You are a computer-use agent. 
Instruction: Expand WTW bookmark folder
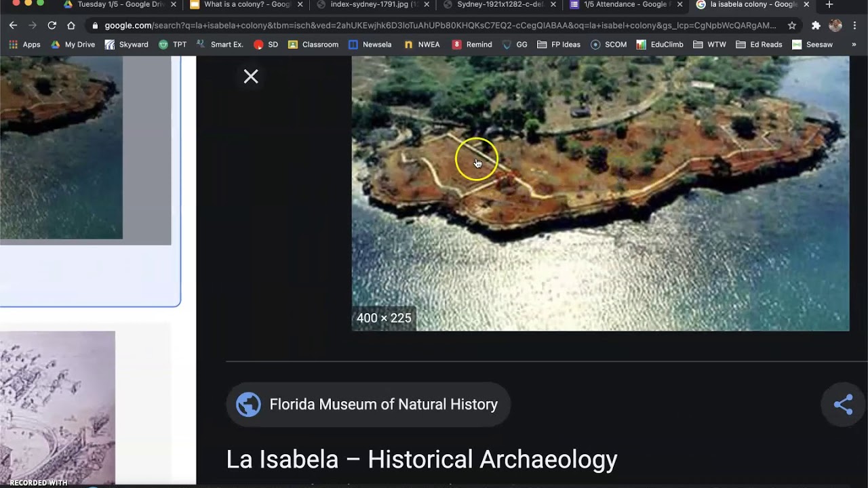[710, 45]
